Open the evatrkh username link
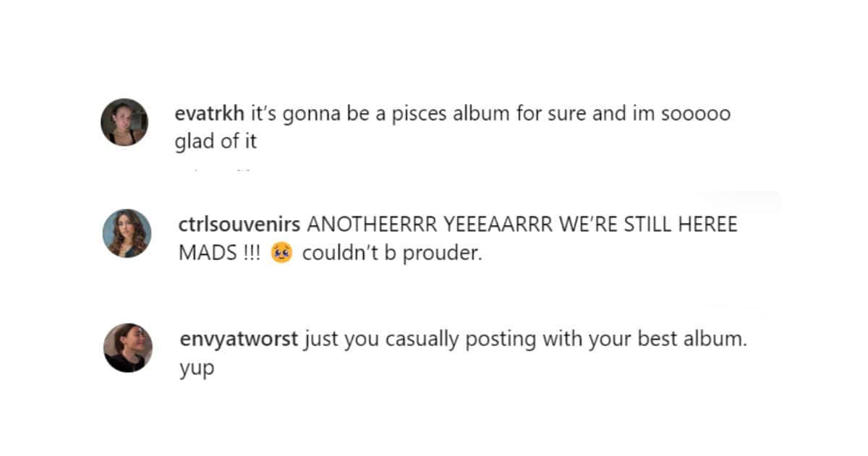Screen dimensions: 868x456 [210, 114]
